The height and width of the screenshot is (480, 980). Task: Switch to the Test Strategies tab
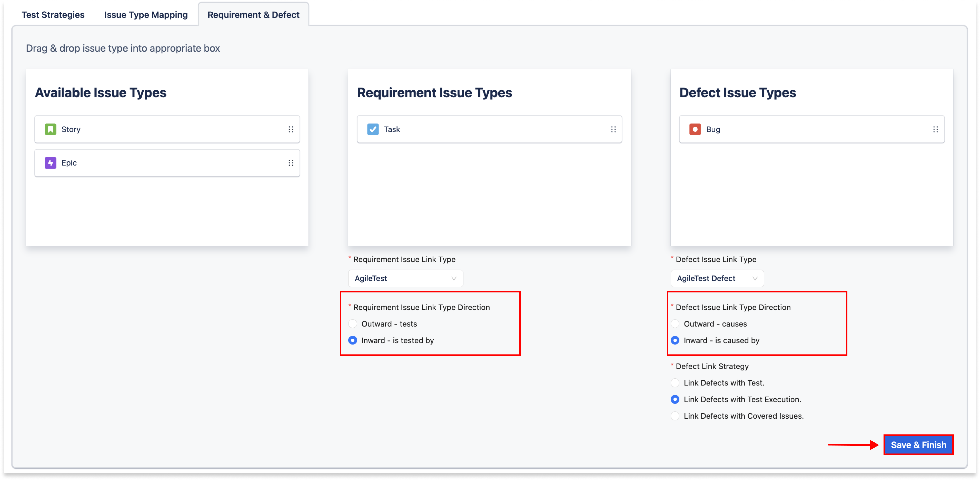coord(53,15)
